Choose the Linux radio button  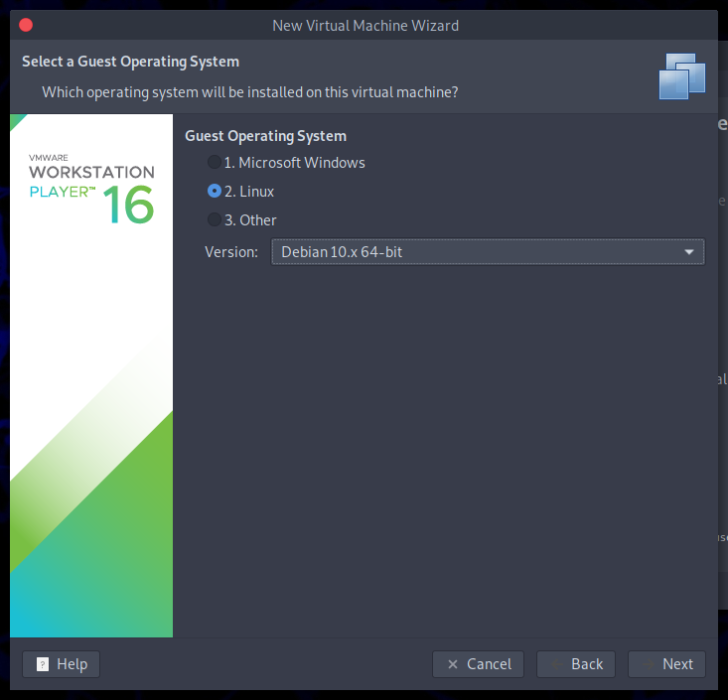(x=215, y=192)
